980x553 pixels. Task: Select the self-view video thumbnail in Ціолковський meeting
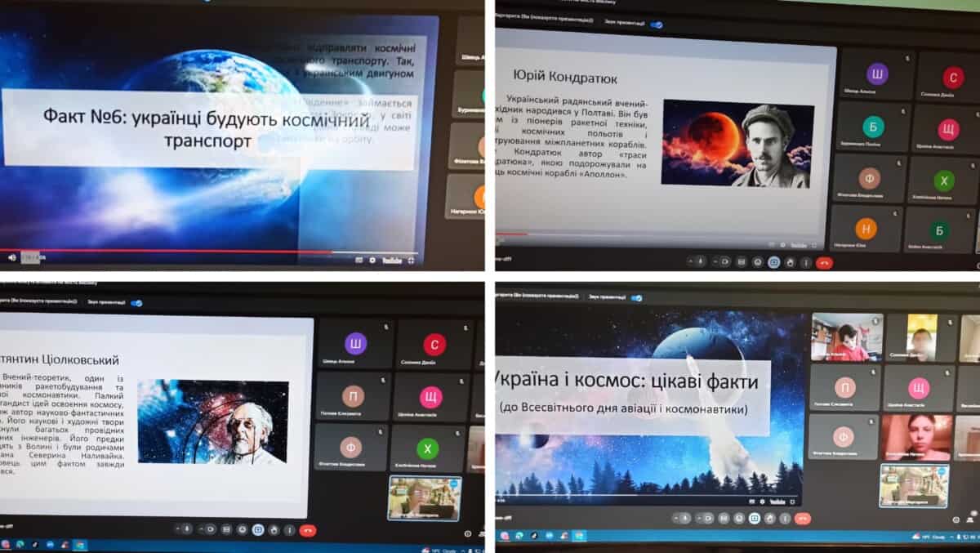click(425, 498)
